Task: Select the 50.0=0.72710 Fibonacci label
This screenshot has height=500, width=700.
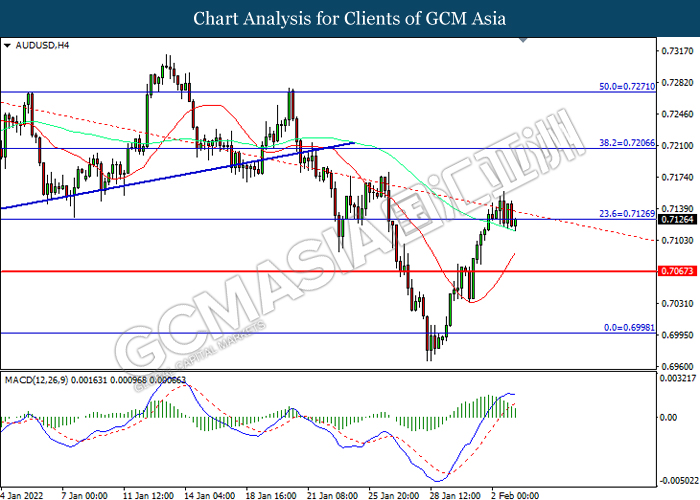Action: click(x=627, y=87)
